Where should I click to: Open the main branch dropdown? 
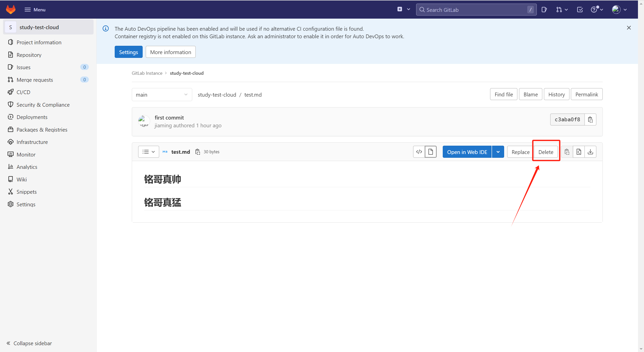[162, 95]
